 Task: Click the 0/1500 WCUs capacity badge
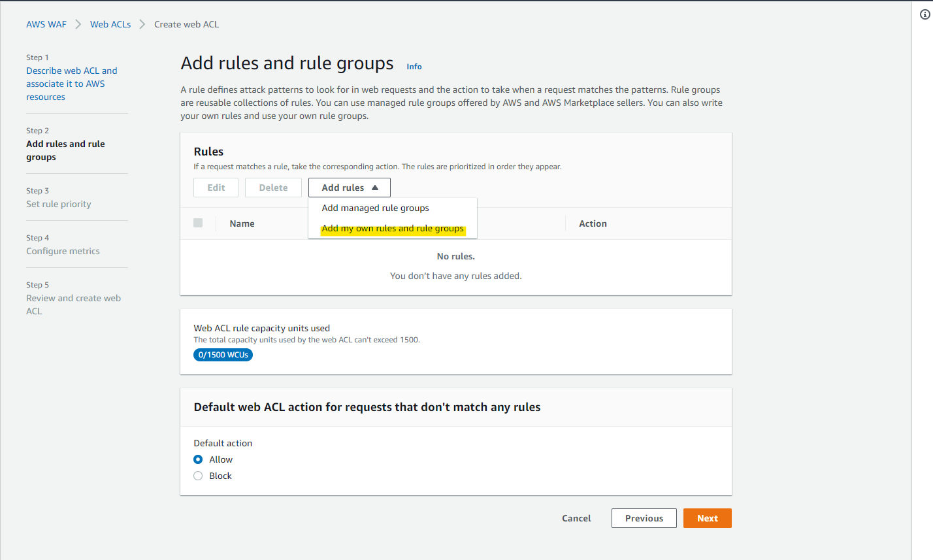[223, 354]
